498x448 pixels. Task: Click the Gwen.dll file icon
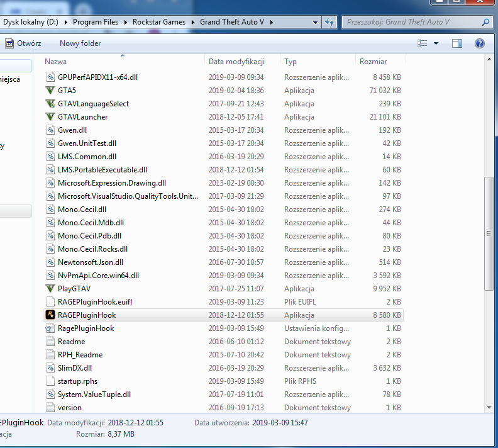[x=50, y=130]
